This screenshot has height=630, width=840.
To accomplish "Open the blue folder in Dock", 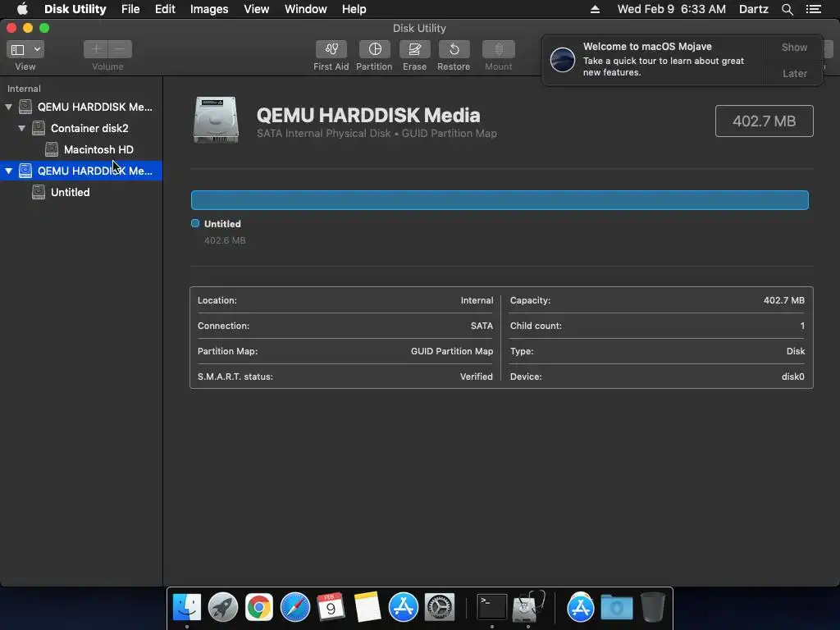I will (617, 608).
